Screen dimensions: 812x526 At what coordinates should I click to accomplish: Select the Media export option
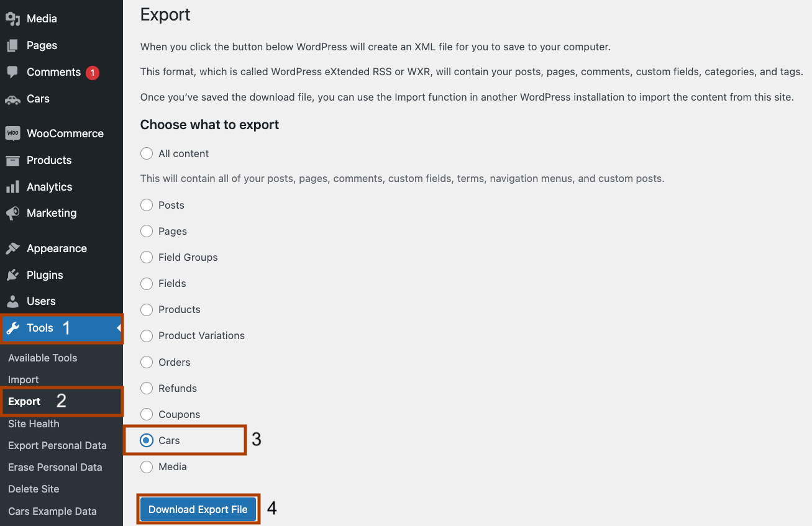click(147, 466)
